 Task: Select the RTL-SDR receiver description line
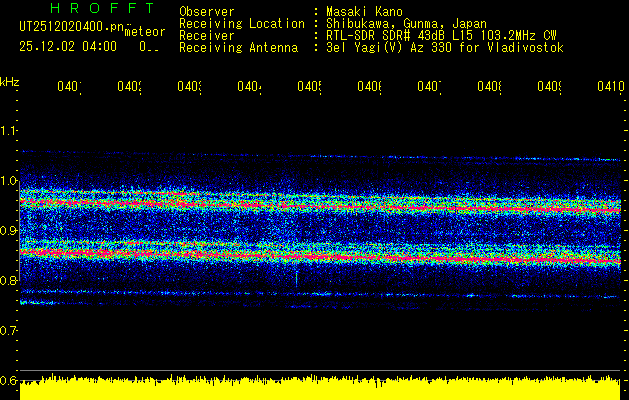434,35
